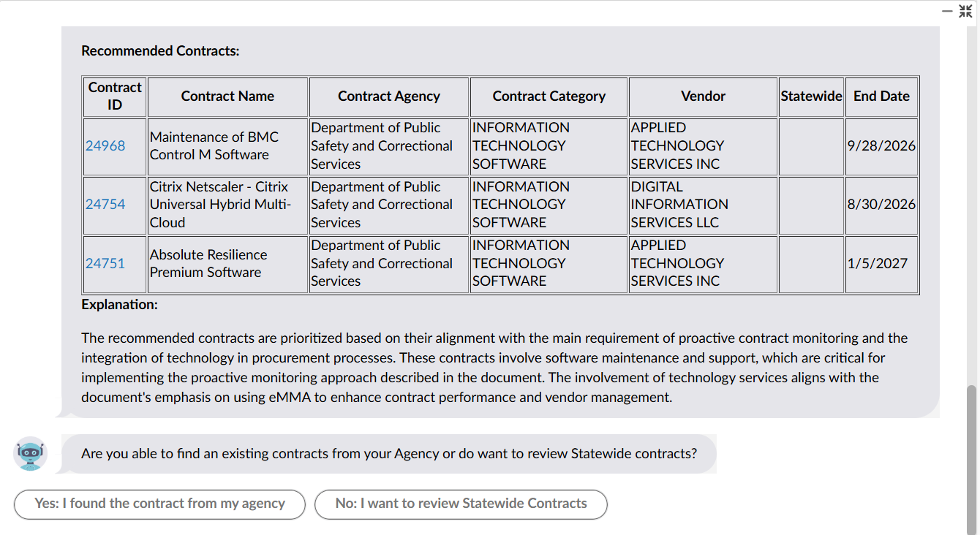Viewport: 980px width, 535px height.
Task: Select the 'Maintenance of BMC Control M Software' cell
Action: click(x=227, y=145)
